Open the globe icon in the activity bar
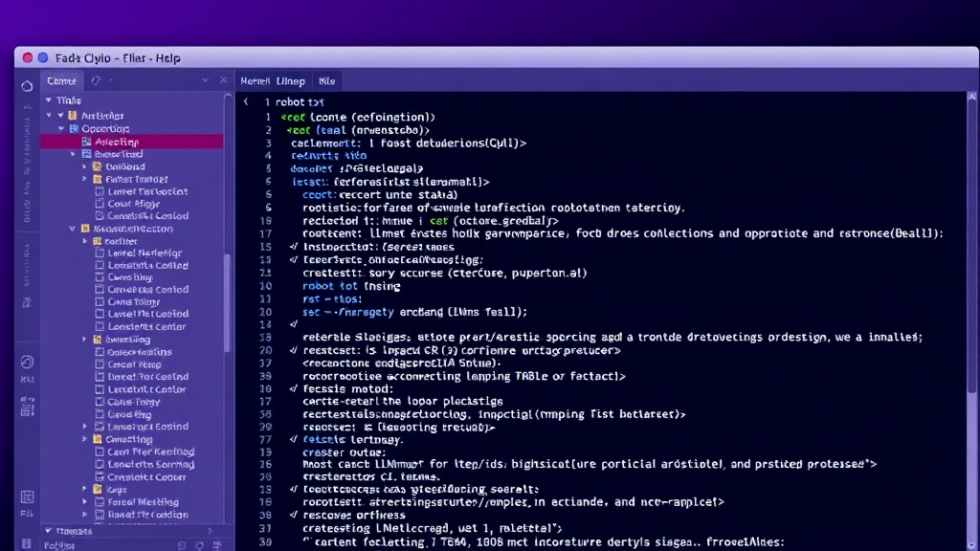This screenshot has height=551, width=980. tap(27, 362)
